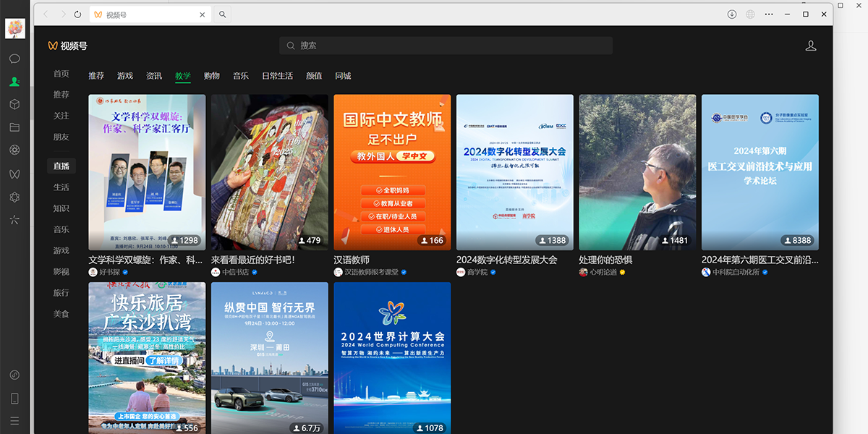This screenshot has width=868, height=434.
Task: Open the Favorites cube icon in sidebar
Action: 14,104
